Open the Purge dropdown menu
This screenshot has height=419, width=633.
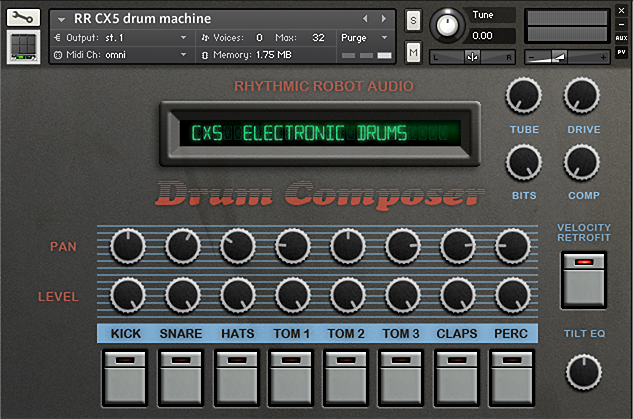(x=365, y=38)
